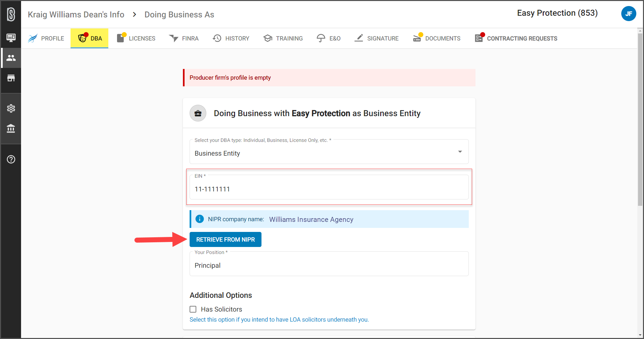Switch to the PROFILE tab
The width and height of the screenshot is (644, 339).
coord(46,38)
